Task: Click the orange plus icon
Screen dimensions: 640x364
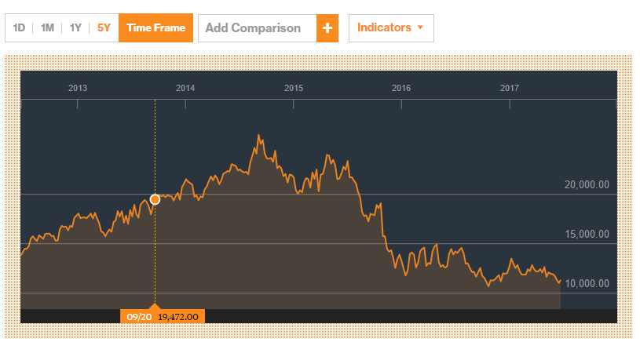Action: coord(327,28)
